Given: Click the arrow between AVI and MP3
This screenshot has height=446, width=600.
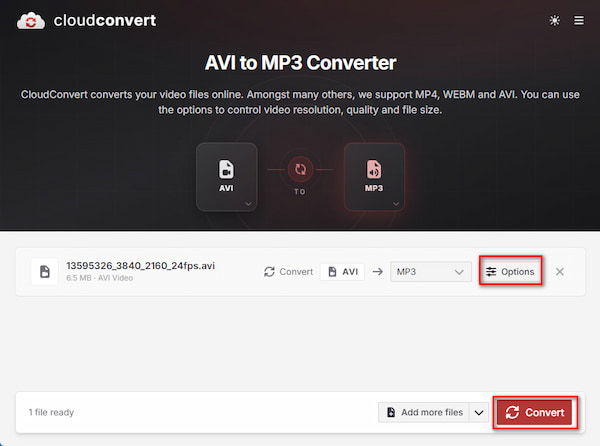Looking at the screenshot, I should [378, 272].
